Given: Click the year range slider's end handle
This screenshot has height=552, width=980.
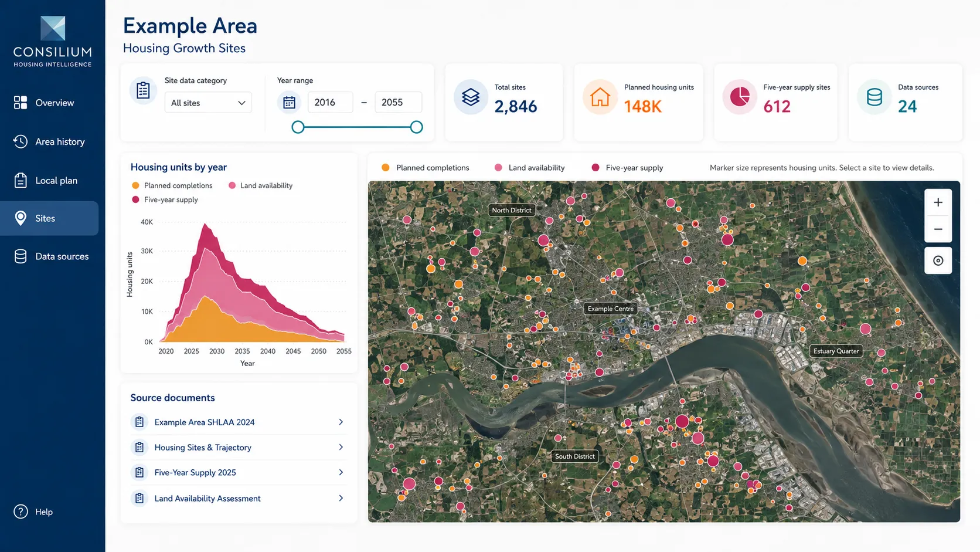Looking at the screenshot, I should (416, 127).
